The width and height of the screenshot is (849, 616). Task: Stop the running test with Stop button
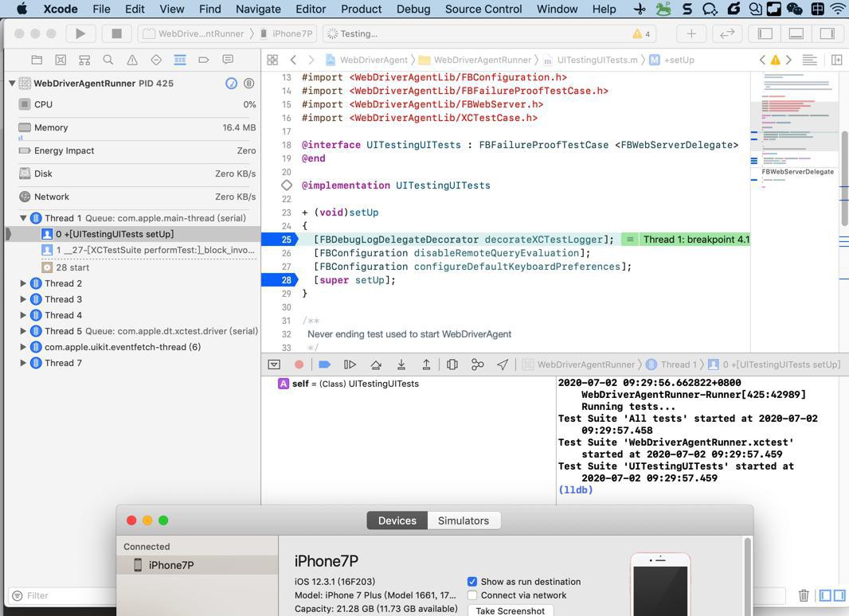click(x=116, y=33)
